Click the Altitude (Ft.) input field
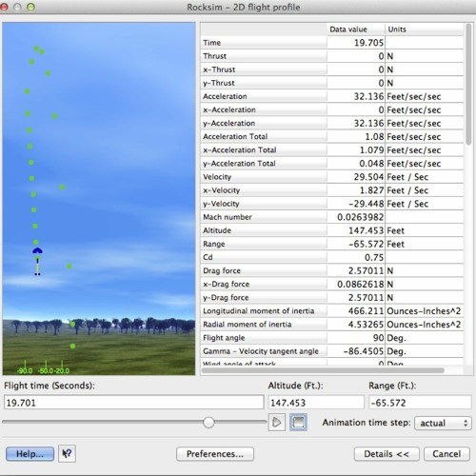Screen dimensions: 476x476 tap(316, 403)
